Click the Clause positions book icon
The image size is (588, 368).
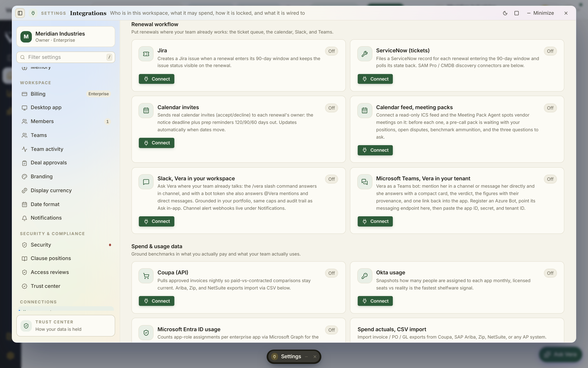pyautogui.click(x=24, y=258)
